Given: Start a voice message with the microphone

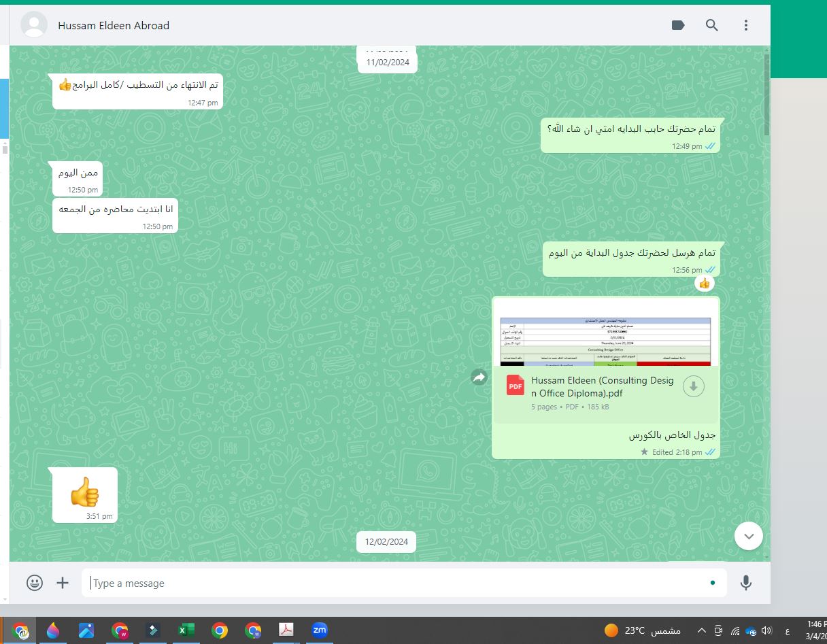Looking at the screenshot, I should [746, 583].
